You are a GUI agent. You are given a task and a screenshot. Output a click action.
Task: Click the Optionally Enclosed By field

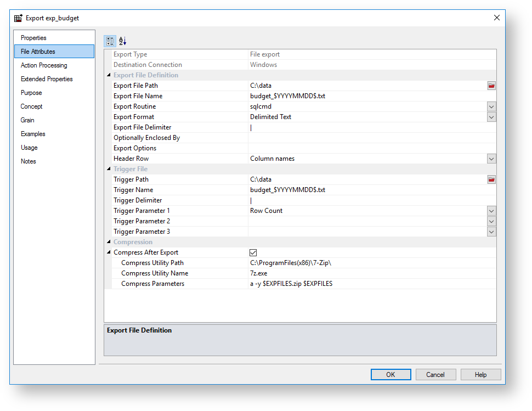tap(372, 138)
